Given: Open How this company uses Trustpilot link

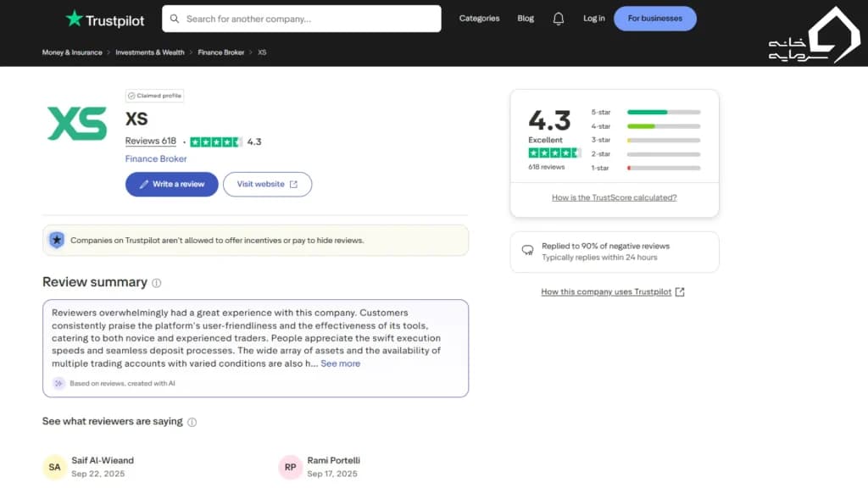Looking at the screenshot, I should (x=606, y=292).
